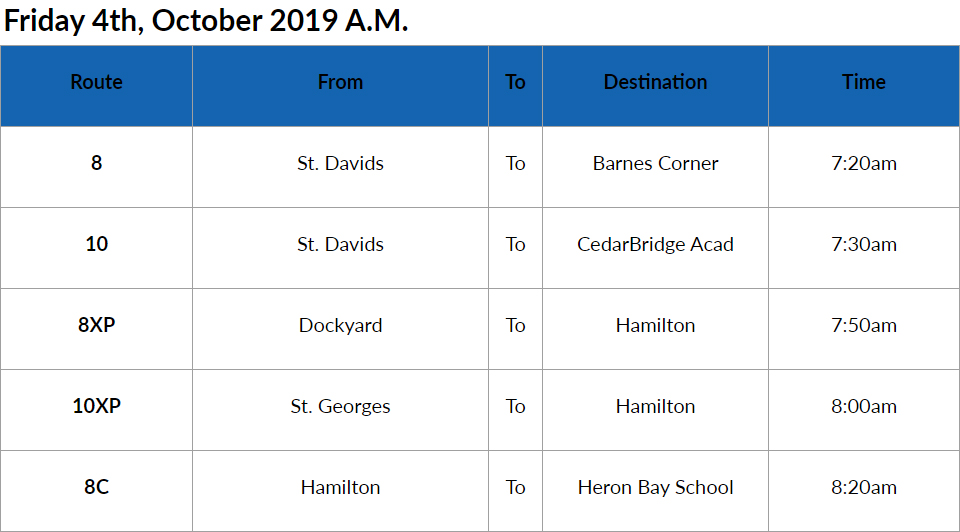Click the 8:20am time cell
This screenshot has height=532, width=960.
(863, 487)
